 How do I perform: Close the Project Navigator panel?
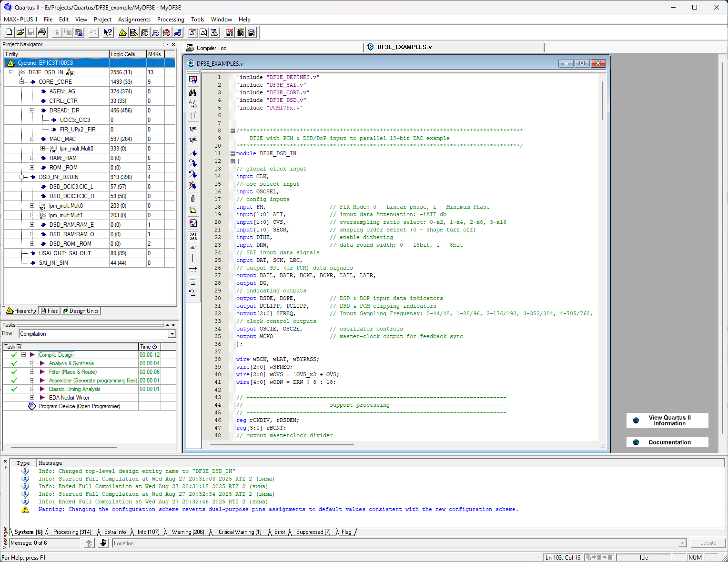pos(173,44)
